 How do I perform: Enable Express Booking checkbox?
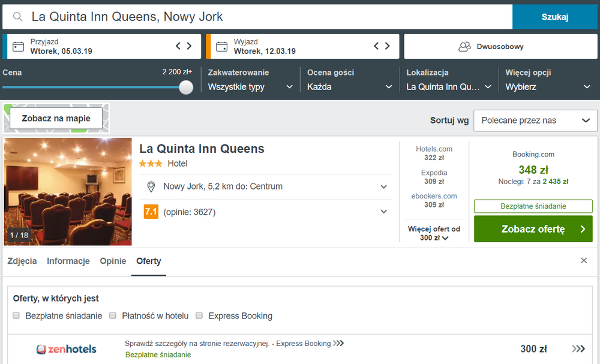coord(199,315)
